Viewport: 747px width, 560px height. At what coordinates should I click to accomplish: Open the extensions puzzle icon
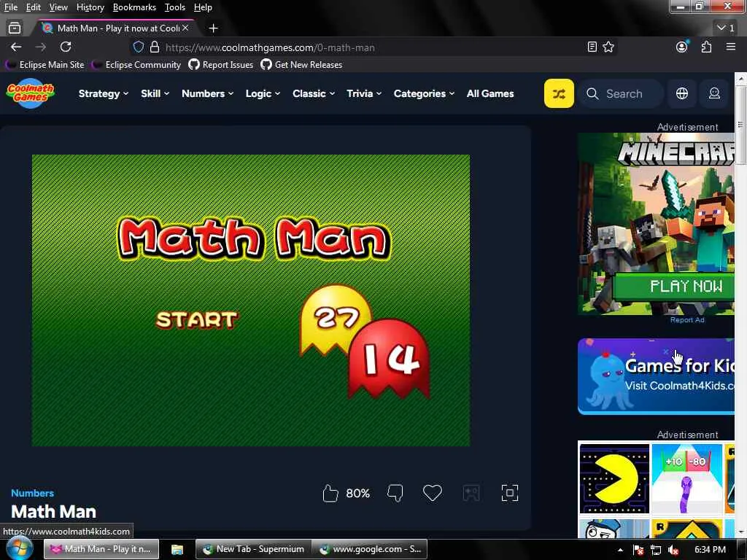point(706,47)
